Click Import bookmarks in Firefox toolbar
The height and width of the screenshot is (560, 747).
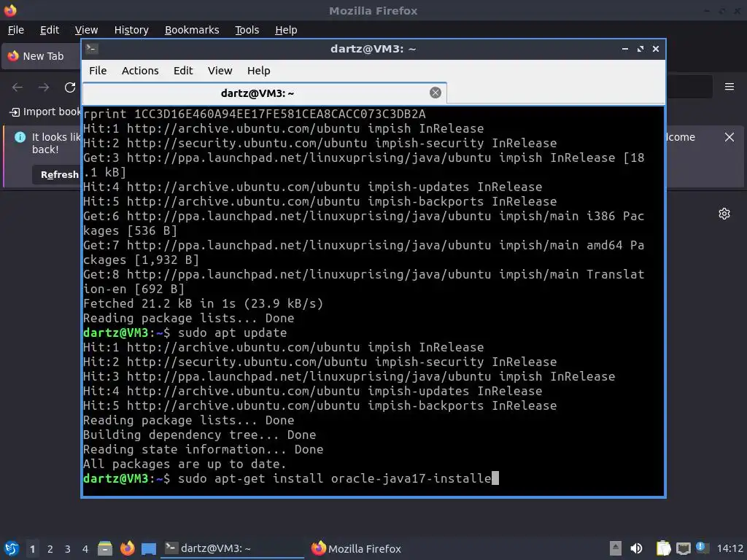pyautogui.click(x=45, y=112)
